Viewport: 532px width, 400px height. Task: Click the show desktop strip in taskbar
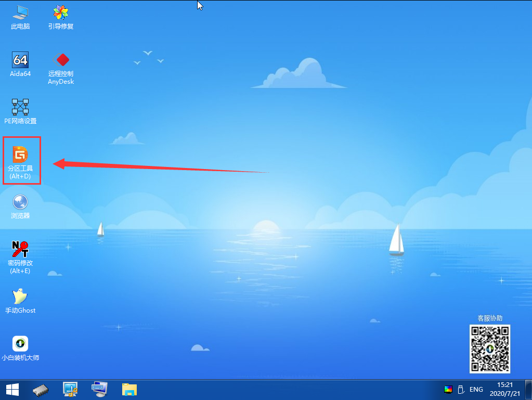pyautogui.click(x=528, y=390)
